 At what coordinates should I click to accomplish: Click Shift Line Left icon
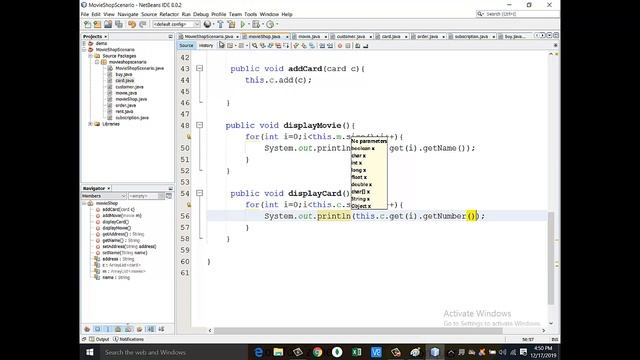point(322,46)
